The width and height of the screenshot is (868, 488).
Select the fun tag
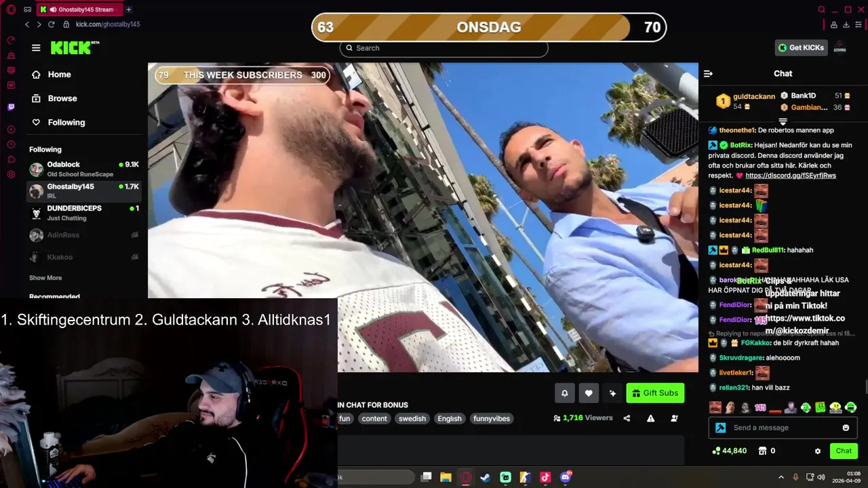(344, 418)
